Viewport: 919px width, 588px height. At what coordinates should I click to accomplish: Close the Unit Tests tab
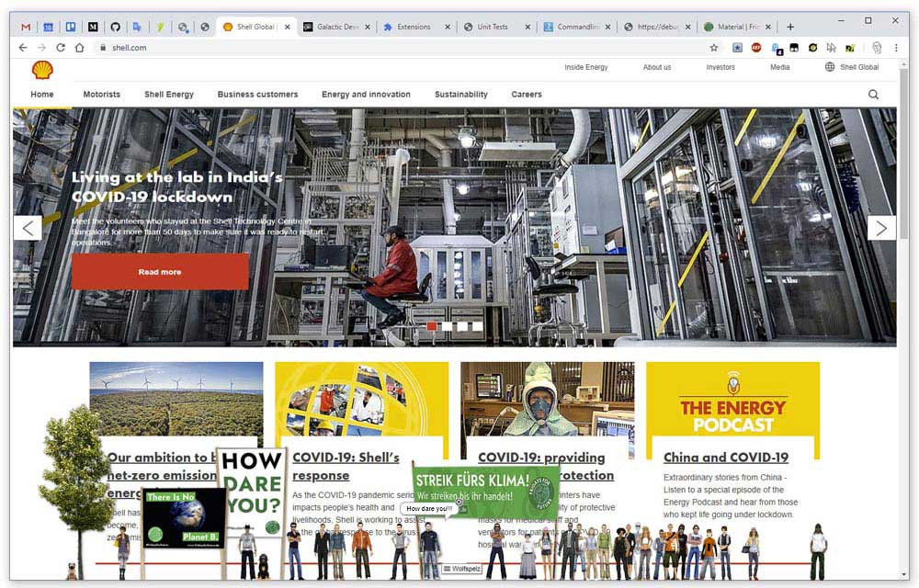[x=528, y=27]
